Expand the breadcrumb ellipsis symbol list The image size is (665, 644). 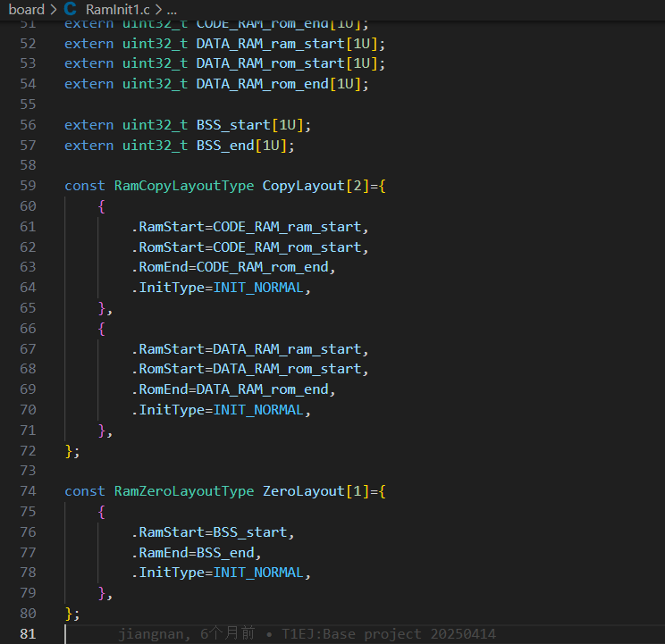pos(172,9)
